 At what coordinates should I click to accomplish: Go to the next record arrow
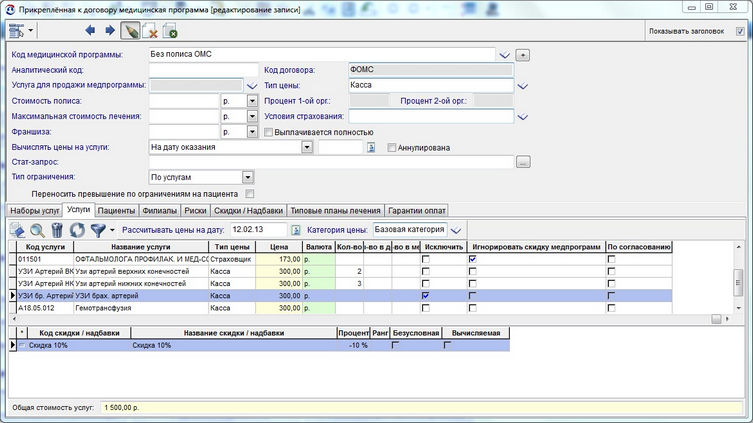click(x=110, y=31)
